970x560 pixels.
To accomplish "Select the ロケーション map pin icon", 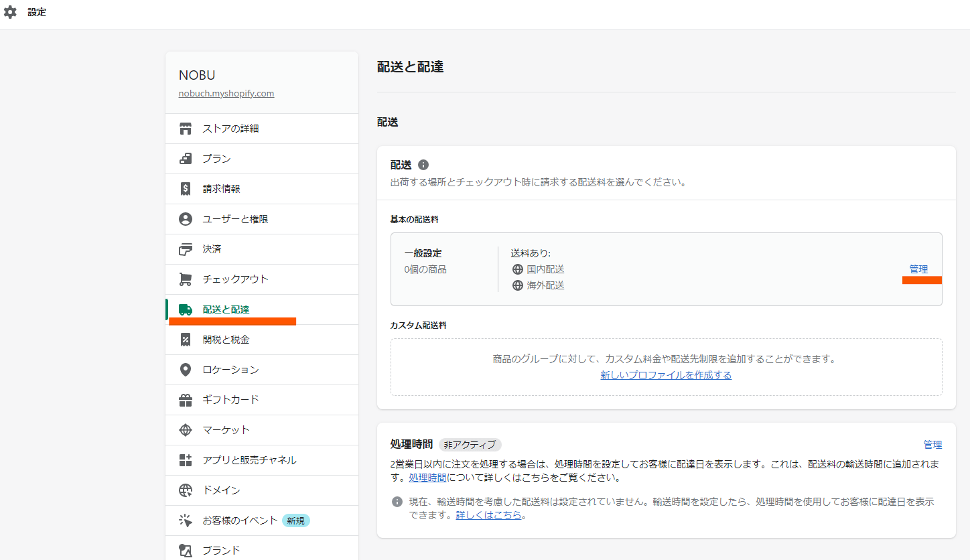I will [186, 369].
